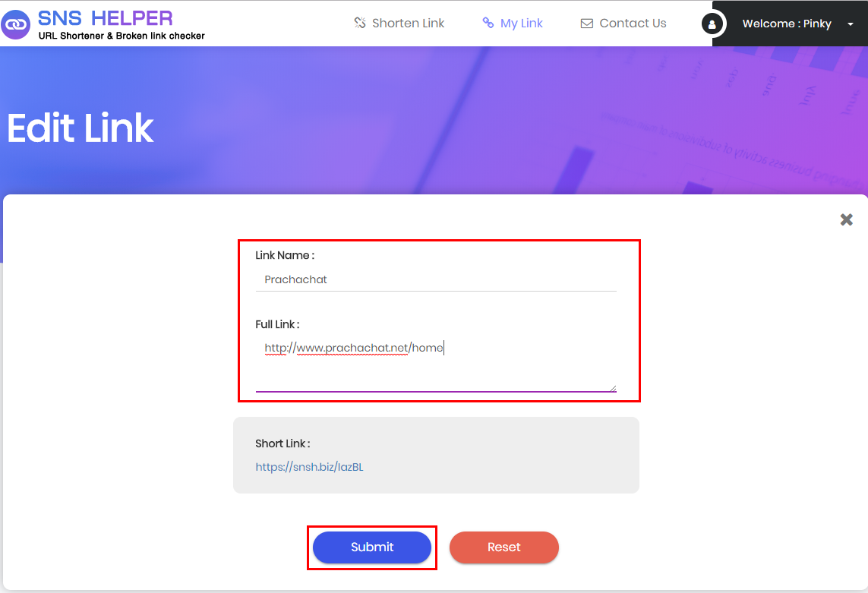
Task: Expand the account menu caret arrow
Action: (x=851, y=24)
